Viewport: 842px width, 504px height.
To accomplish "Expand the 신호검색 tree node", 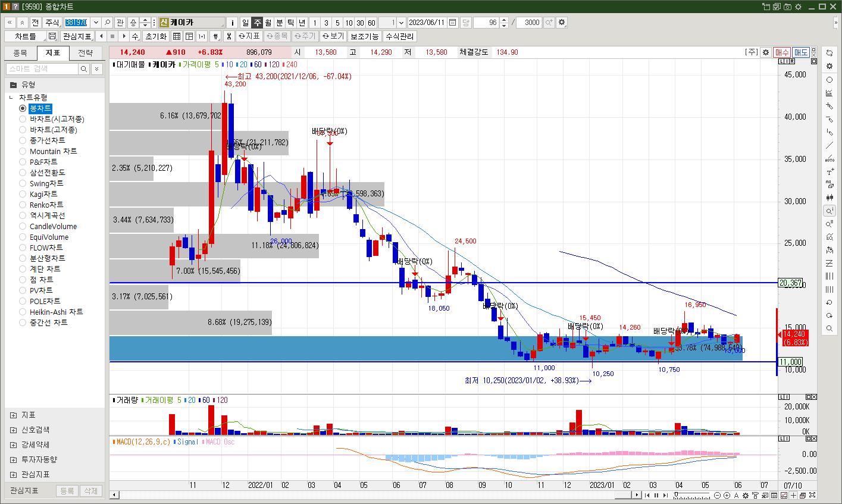I will click(x=13, y=430).
